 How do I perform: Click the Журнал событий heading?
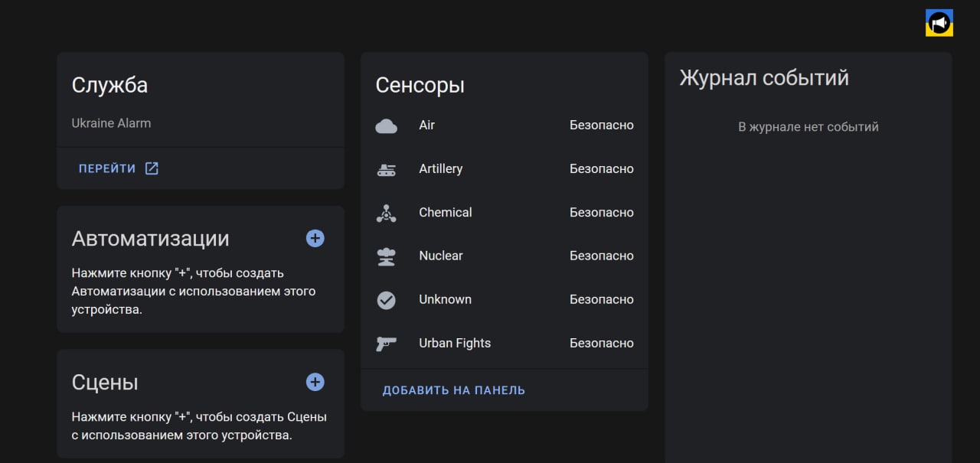764,78
